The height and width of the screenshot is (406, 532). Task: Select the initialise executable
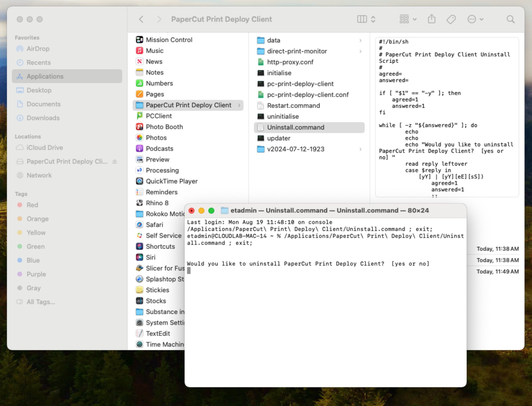point(309,73)
